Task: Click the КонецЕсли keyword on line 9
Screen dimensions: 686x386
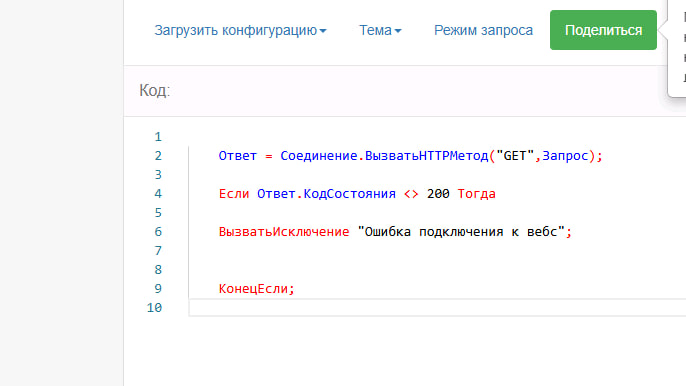Action: pos(253,289)
